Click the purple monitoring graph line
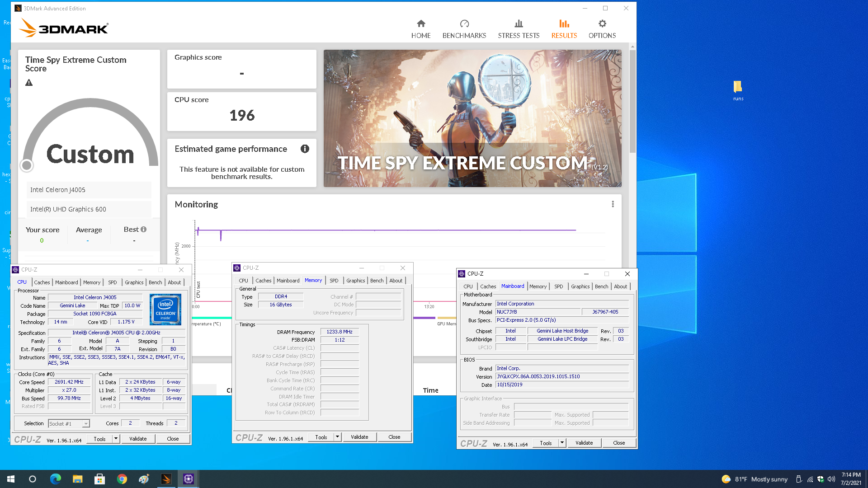The height and width of the screenshot is (488, 868). tap(387, 230)
